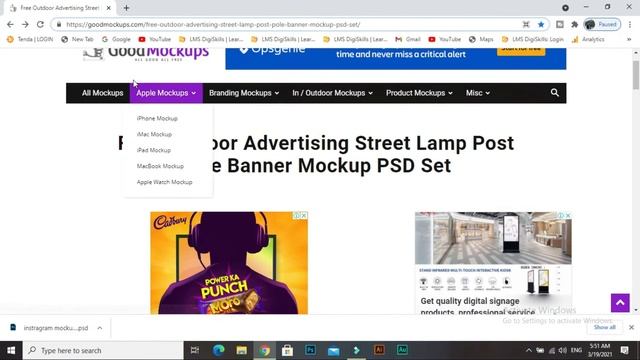The image size is (640, 360).
Task: Click the Opsgenie banner ad
Action: (396, 58)
